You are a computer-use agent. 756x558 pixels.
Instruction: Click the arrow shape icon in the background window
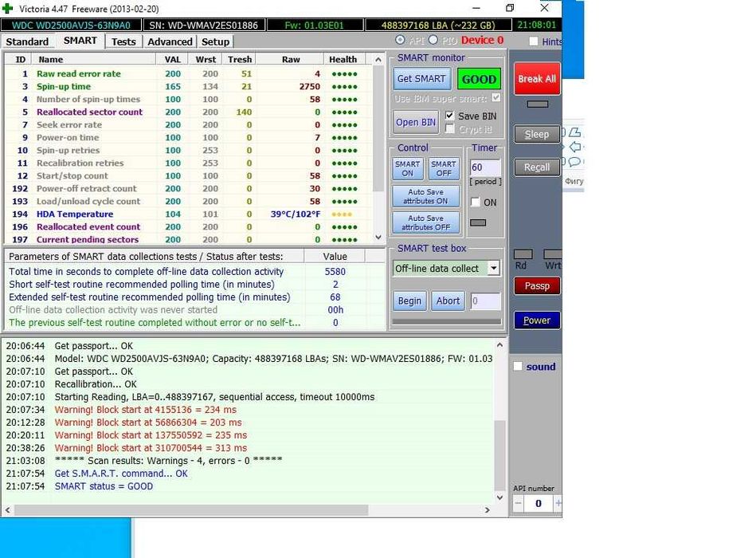tap(576, 147)
